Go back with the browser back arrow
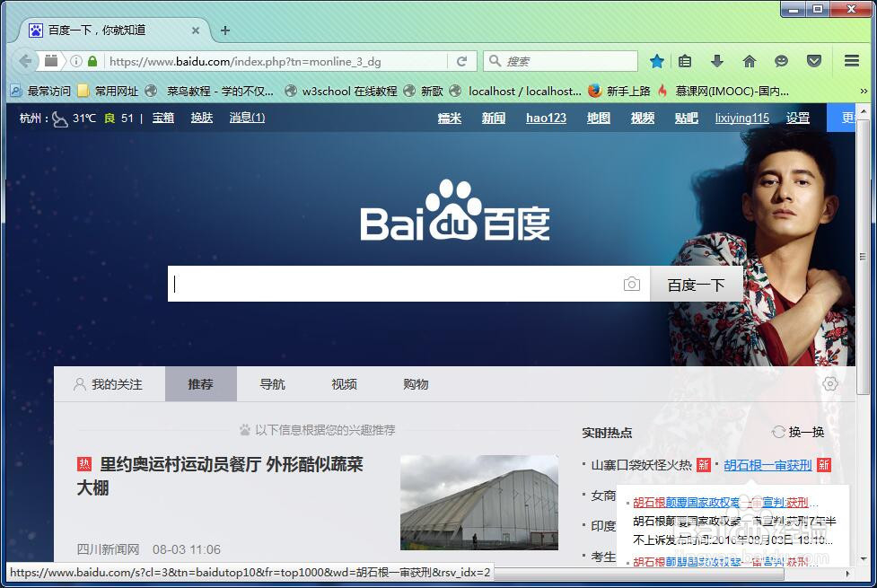877x588 pixels. point(24,61)
